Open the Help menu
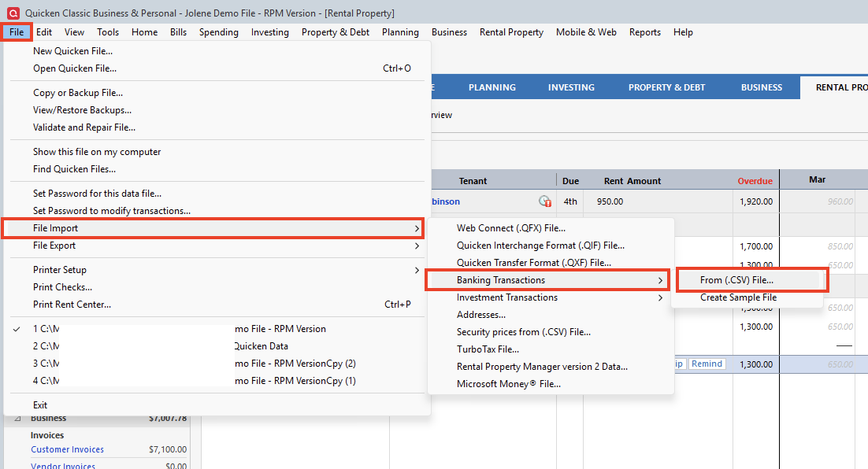Viewport: 868px width, 469px height. point(683,32)
